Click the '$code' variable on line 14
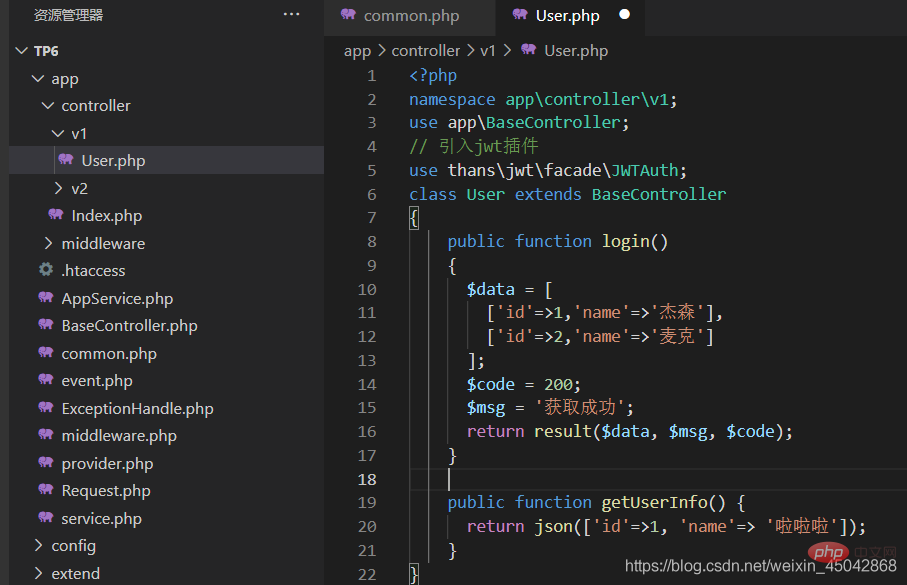The width and height of the screenshot is (907, 585). tap(491, 384)
